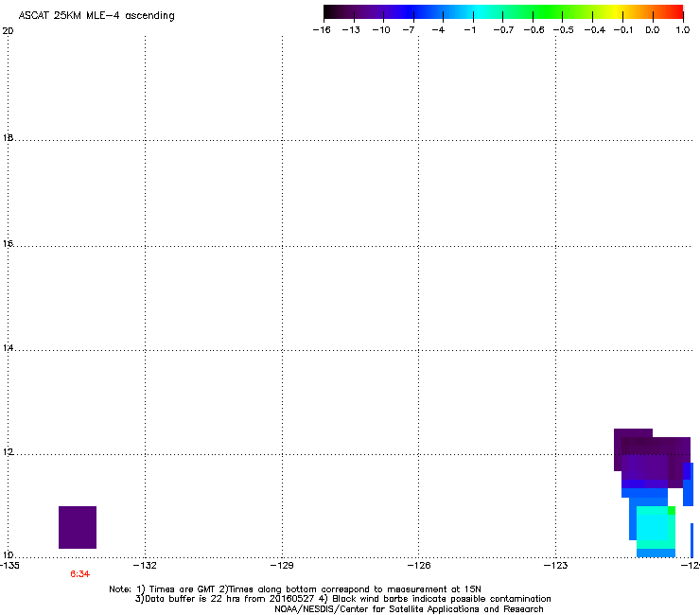This screenshot has width=700, height=615.
Task: Click the red time label 6:34
Action: click(79, 574)
